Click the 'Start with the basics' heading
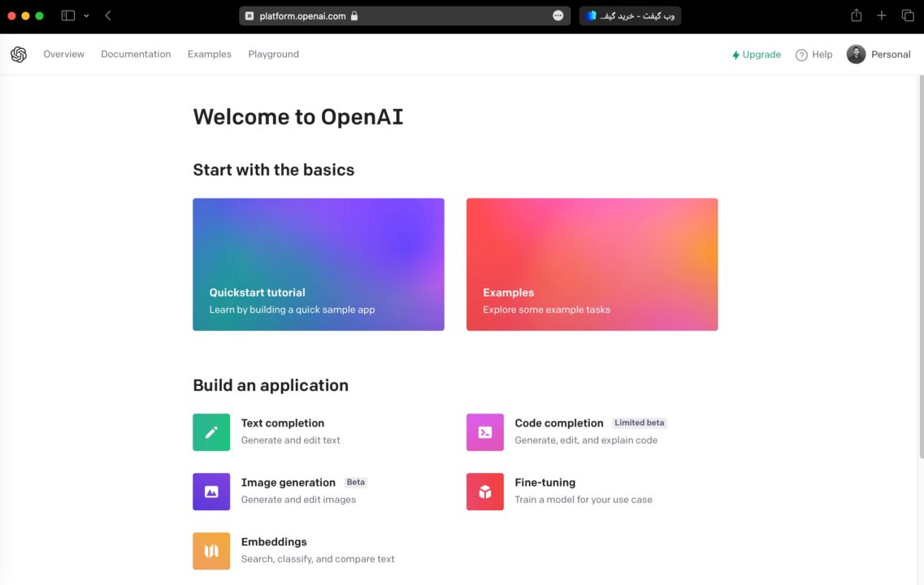The image size is (924, 585). [273, 170]
